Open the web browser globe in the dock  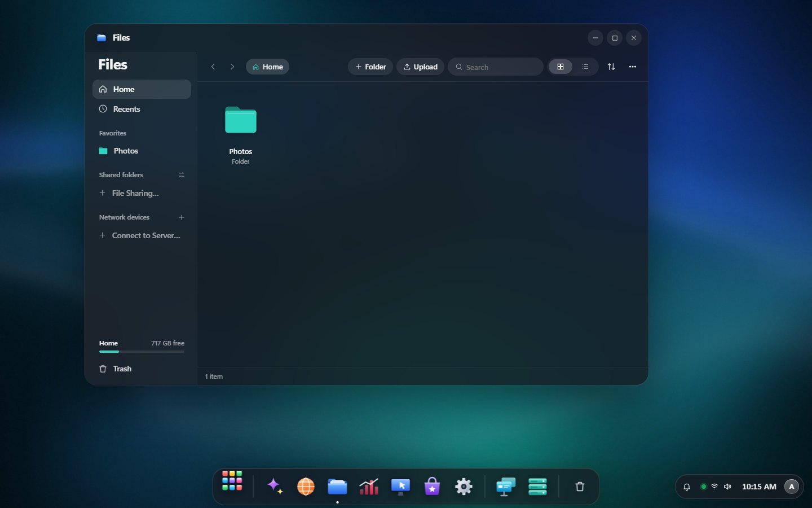306,487
